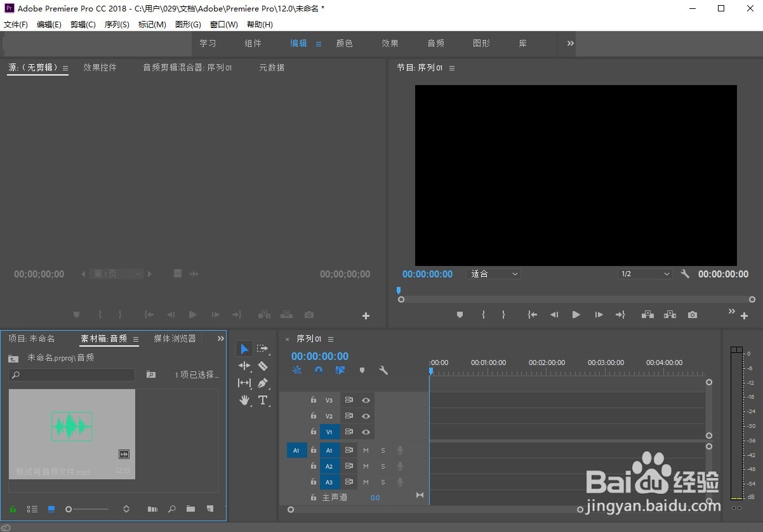Open bin sort icons dropdown
This screenshot has width=763, height=532.
[126, 509]
